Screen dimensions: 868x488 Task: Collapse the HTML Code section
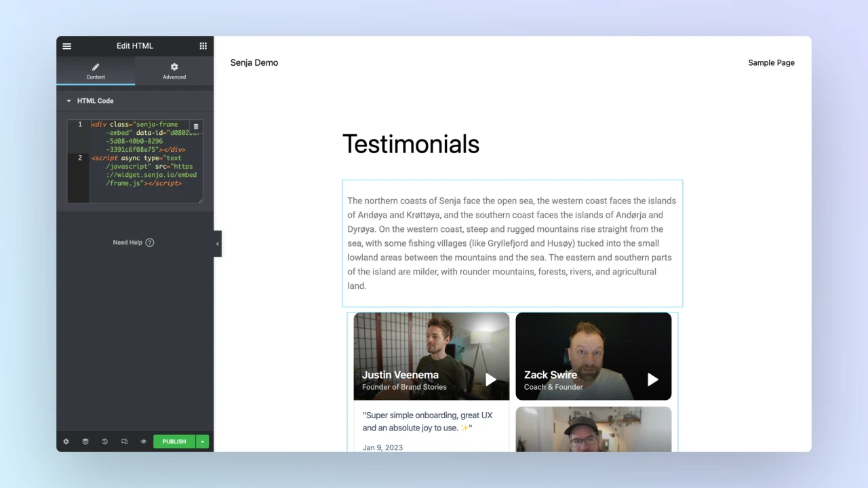[69, 101]
